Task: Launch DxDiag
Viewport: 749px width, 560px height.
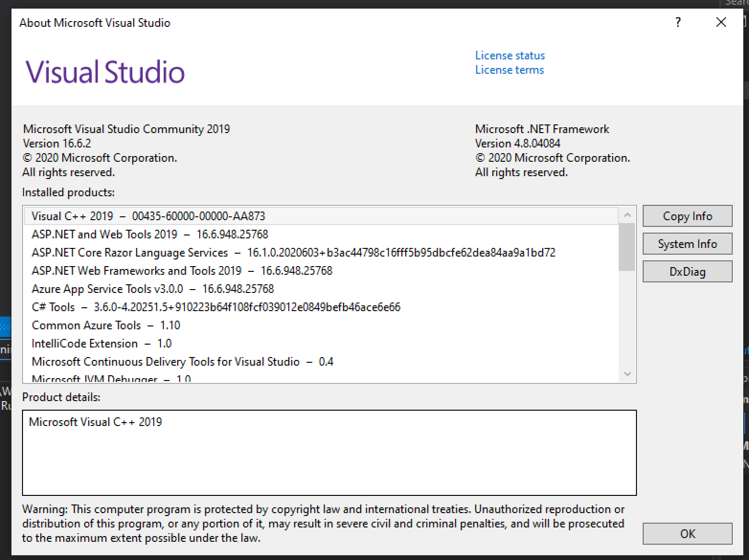Action: [x=687, y=271]
